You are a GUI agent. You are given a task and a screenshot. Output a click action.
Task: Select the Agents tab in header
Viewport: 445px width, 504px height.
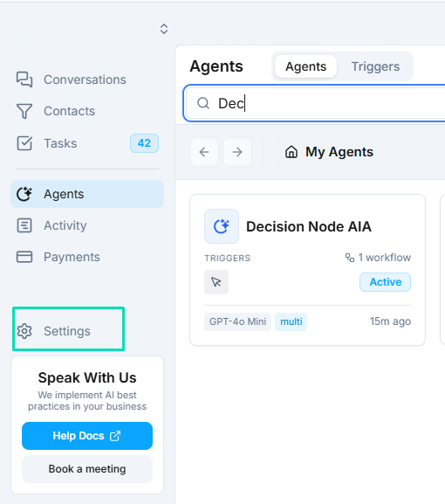click(x=306, y=66)
